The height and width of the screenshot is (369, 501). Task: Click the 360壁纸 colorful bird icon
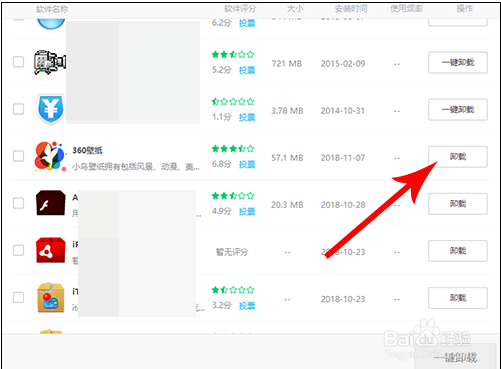[x=50, y=156]
